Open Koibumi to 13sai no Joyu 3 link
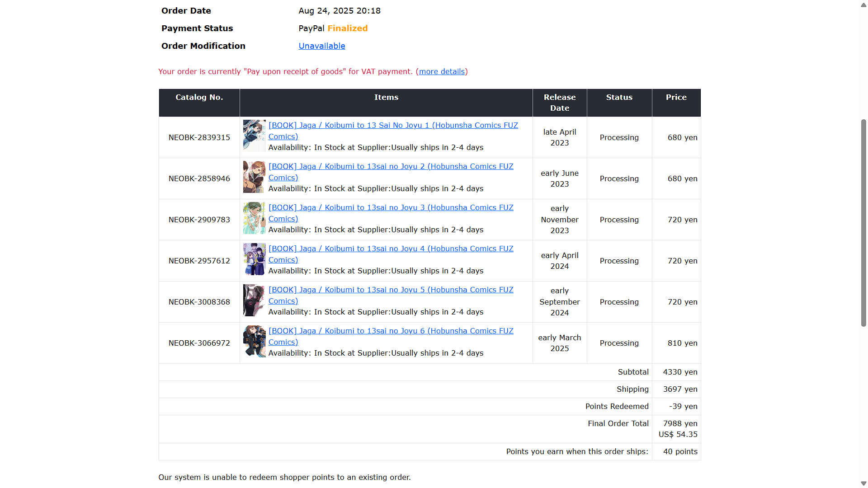 click(x=391, y=207)
